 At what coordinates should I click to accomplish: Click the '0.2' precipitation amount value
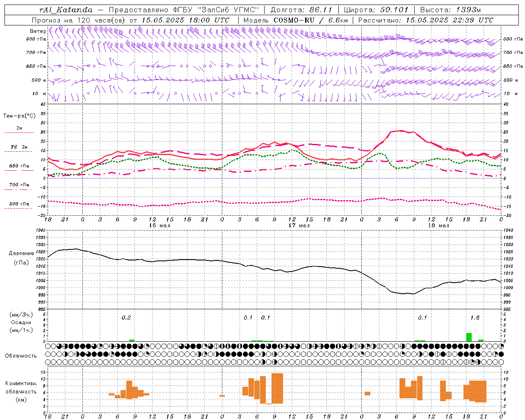click(x=126, y=318)
